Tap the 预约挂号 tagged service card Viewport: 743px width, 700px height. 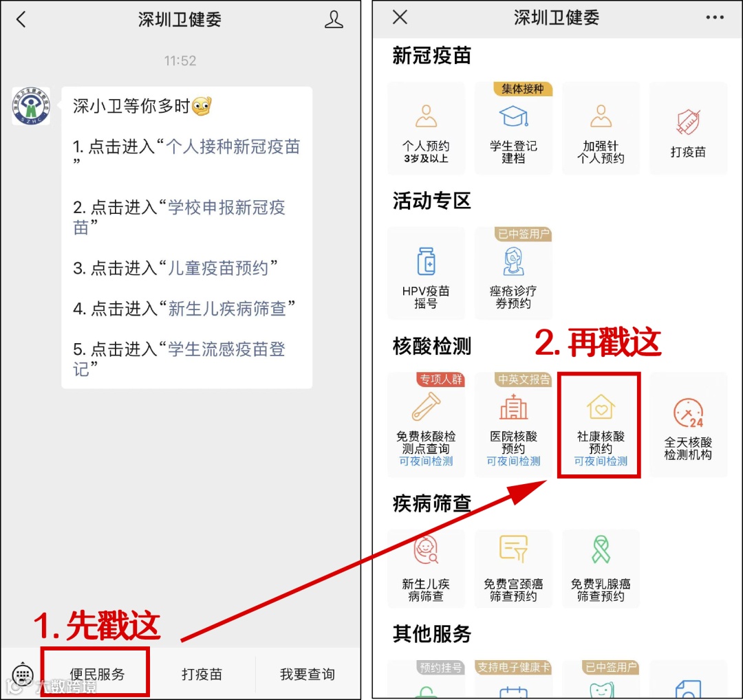coord(426,679)
